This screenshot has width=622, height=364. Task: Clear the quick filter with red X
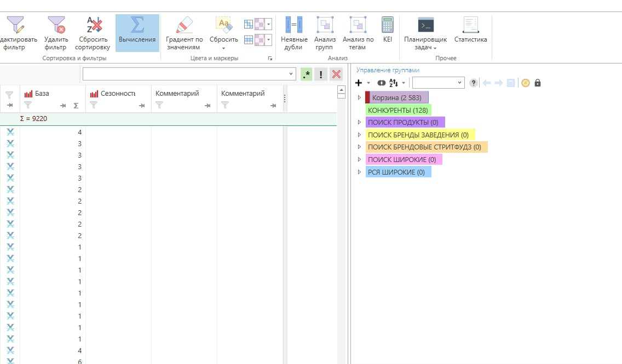(x=336, y=74)
